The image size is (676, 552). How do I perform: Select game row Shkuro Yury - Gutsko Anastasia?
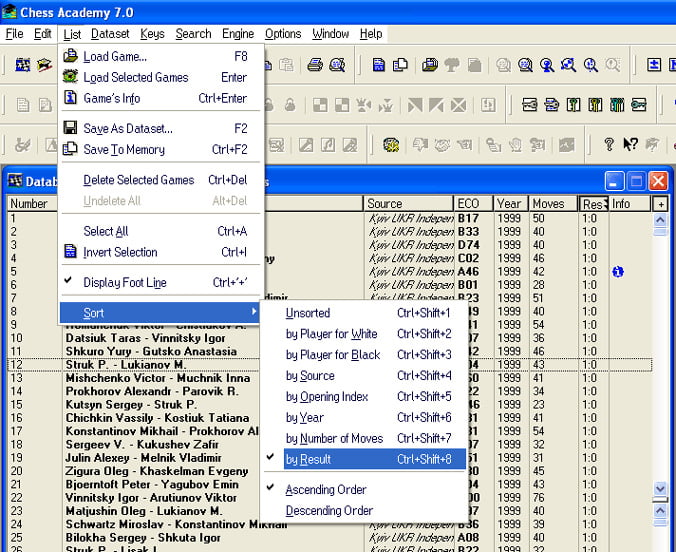pos(151,351)
